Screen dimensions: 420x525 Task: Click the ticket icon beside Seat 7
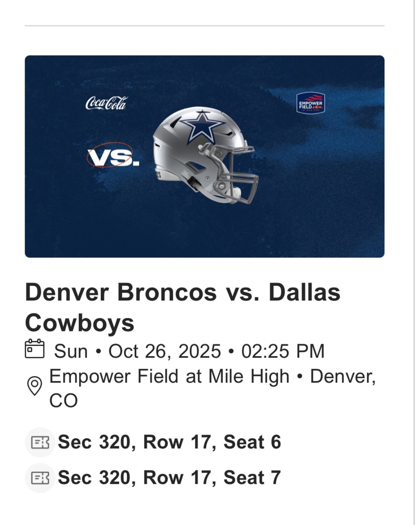[x=40, y=478]
